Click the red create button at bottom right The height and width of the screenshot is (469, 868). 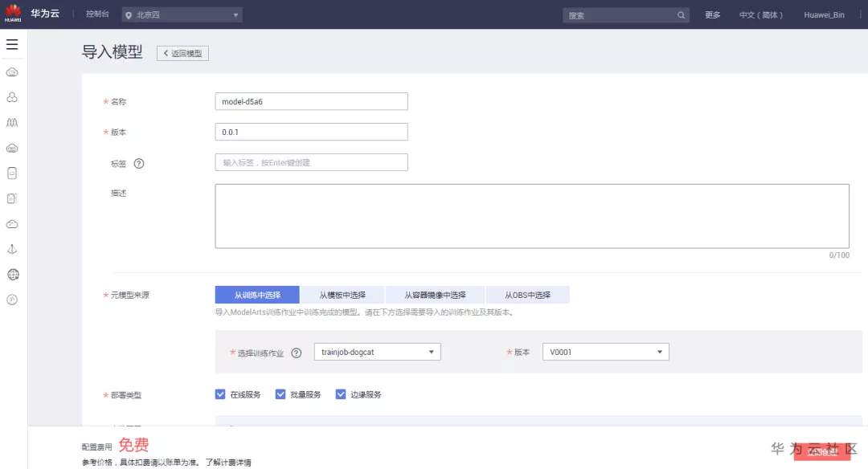(822, 451)
